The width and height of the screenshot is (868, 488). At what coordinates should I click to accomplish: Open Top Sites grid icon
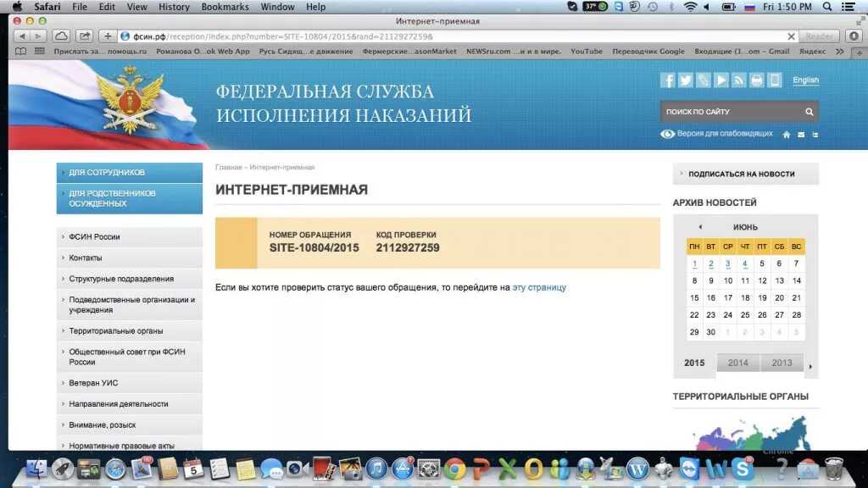pyautogui.click(x=39, y=52)
